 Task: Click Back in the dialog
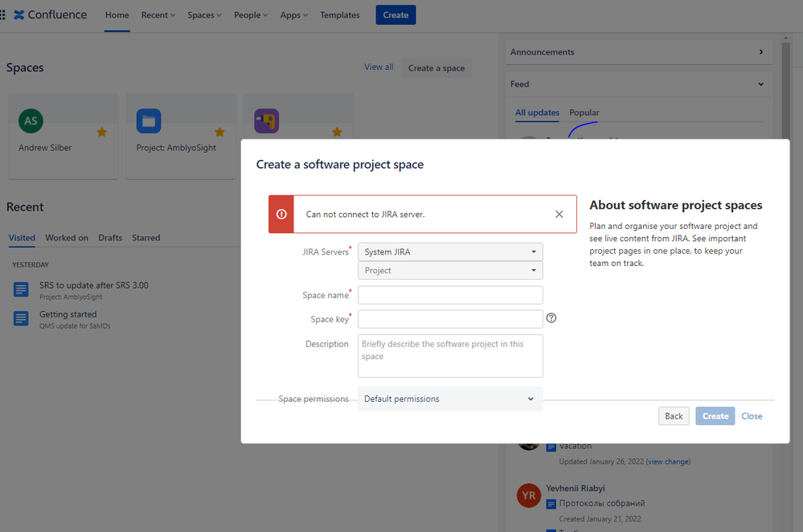674,415
